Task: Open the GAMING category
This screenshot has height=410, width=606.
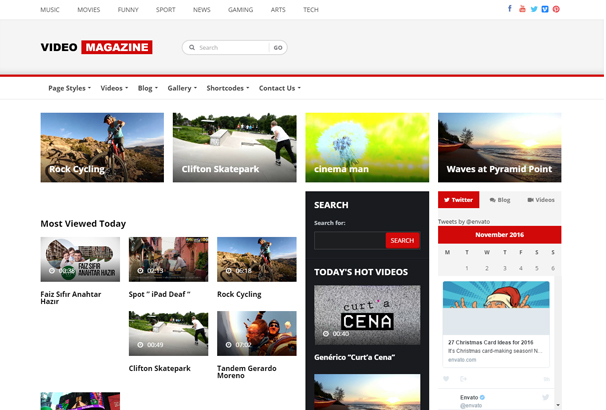Action: point(240,10)
